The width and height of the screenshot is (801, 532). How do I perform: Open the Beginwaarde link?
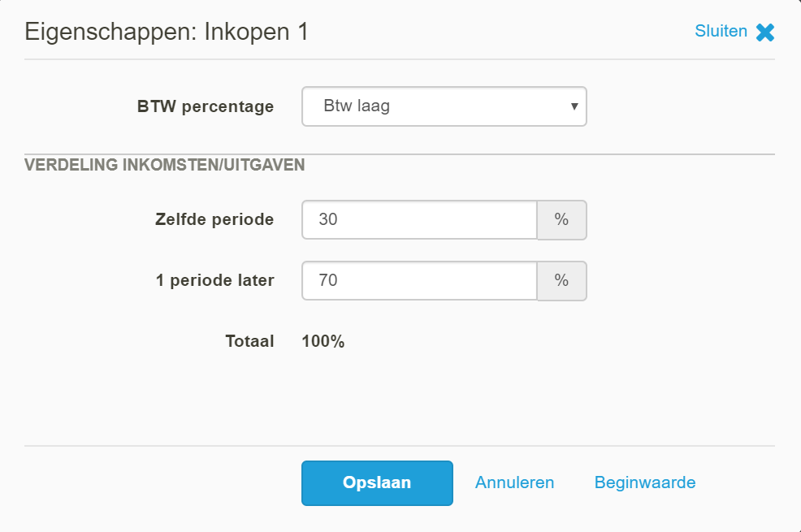click(x=645, y=482)
